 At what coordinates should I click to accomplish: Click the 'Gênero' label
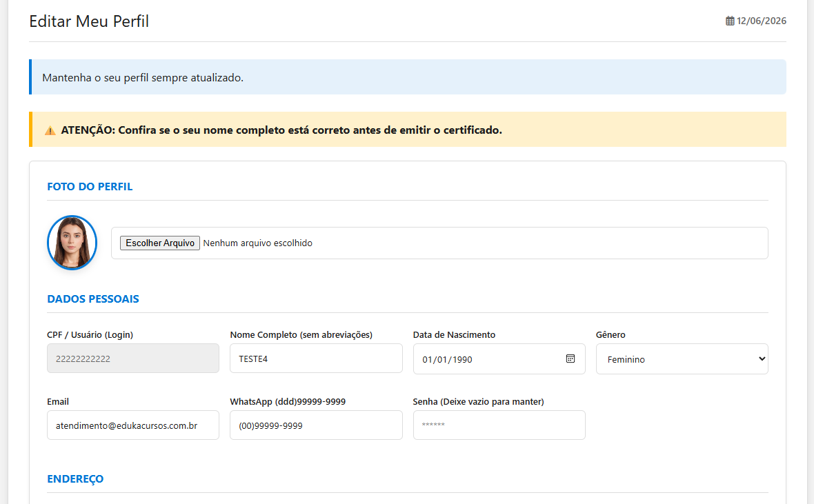(x=610, y=335)
